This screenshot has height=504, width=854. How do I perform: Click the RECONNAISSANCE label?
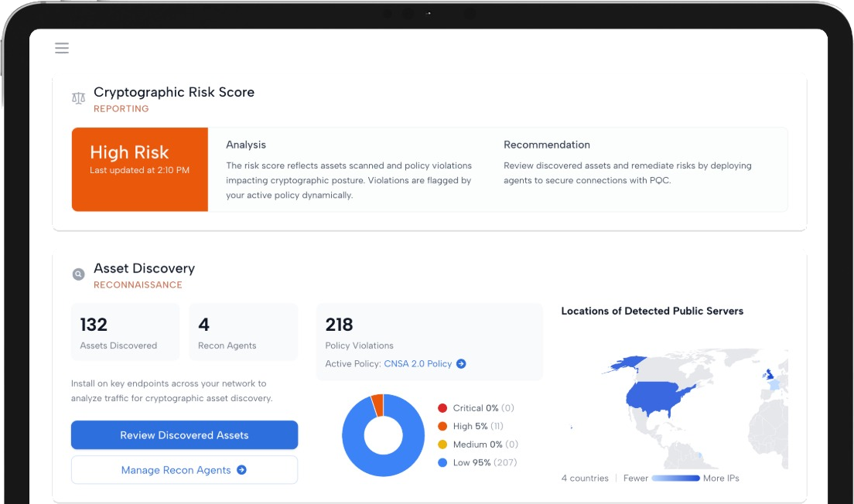[x=138, y=284]
